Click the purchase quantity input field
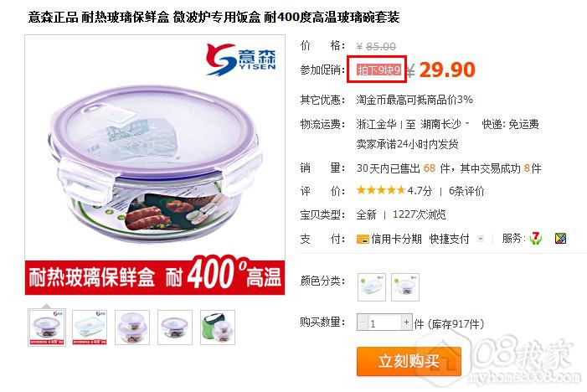587x392 pixels. coord(385,322)
